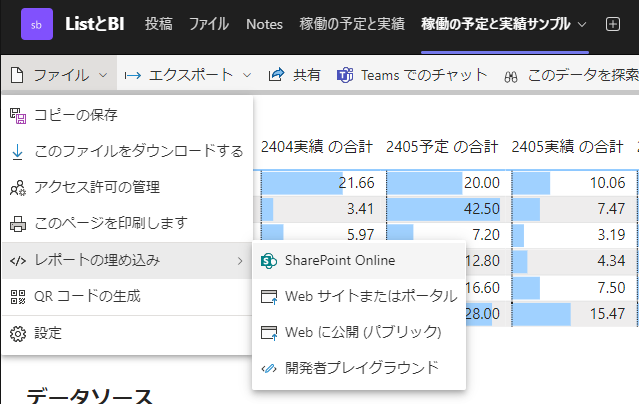Click the Teams logo icon
Image resolution: width=639 pixels, height=404 pixels.
click(345, 75)
